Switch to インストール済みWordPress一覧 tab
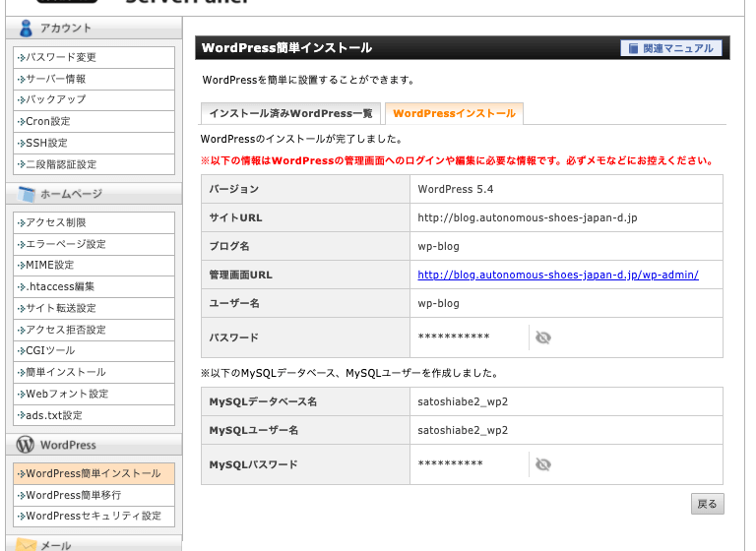 (x=288, y=114)
